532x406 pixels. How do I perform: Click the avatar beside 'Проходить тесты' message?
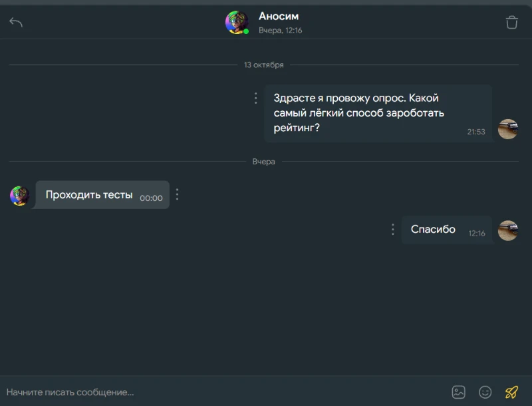20,196
